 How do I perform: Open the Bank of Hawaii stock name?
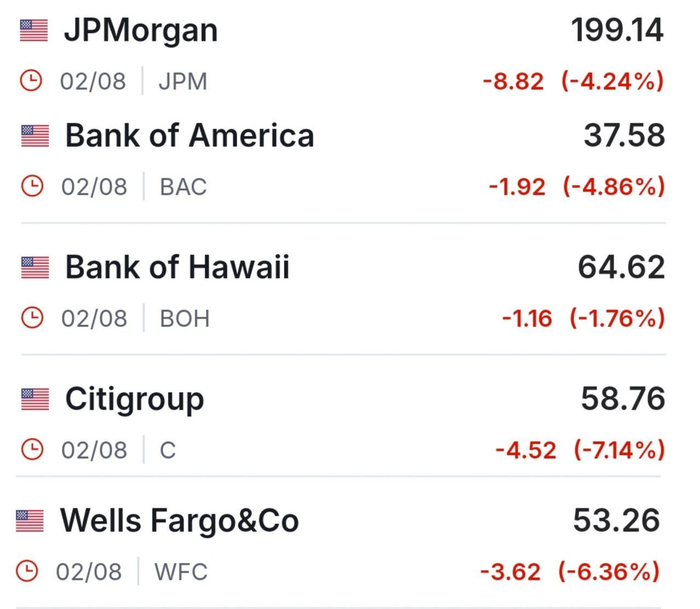pyautogui.click(x=177, y=267)
